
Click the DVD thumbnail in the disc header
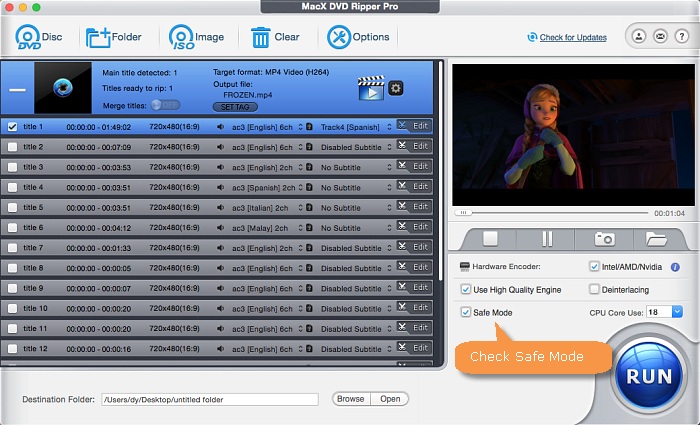[63, 88]
